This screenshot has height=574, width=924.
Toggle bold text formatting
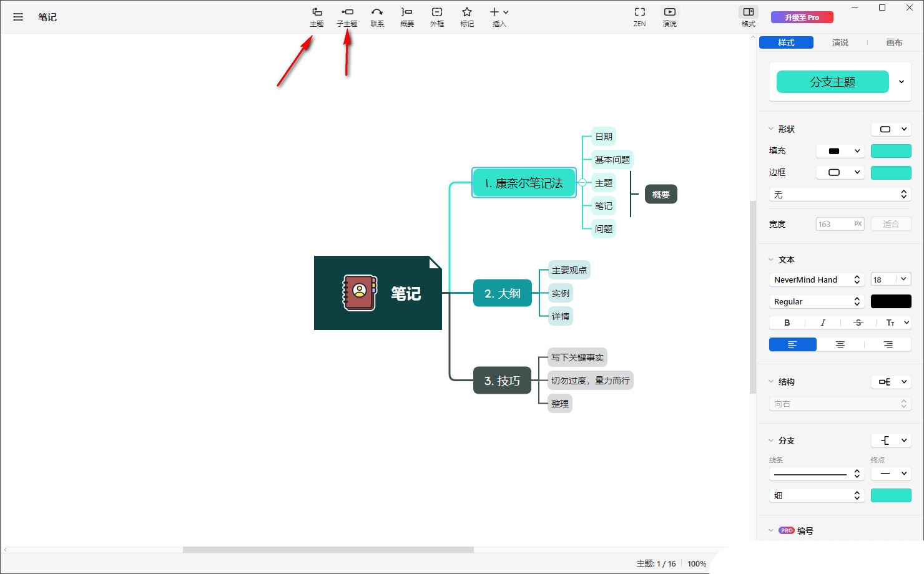(787, 323)
